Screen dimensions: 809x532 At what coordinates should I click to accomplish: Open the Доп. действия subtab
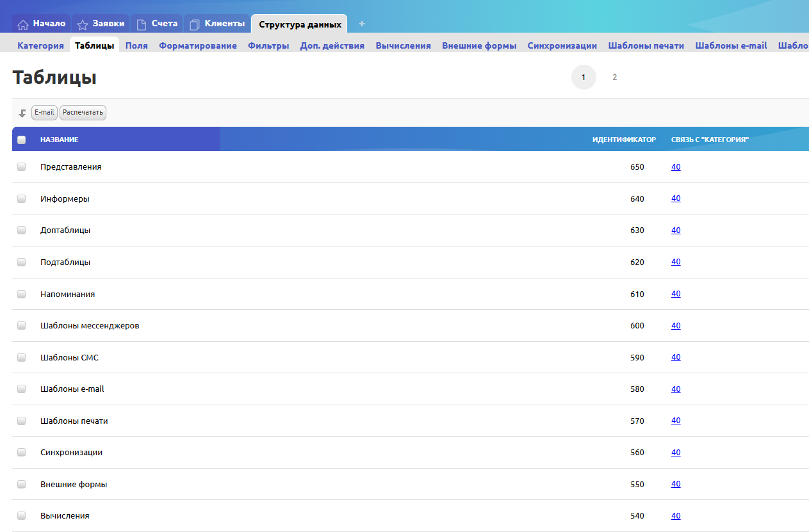coord(332,45)
